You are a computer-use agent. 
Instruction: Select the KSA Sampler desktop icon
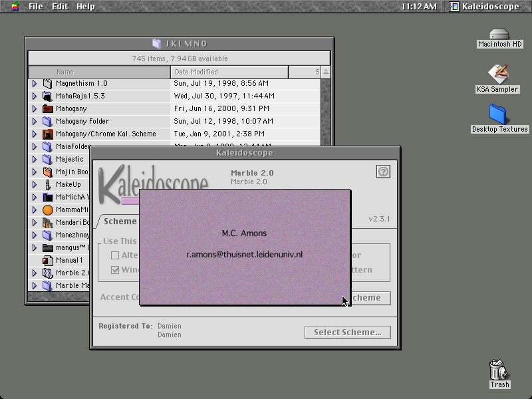click(498, 74)
